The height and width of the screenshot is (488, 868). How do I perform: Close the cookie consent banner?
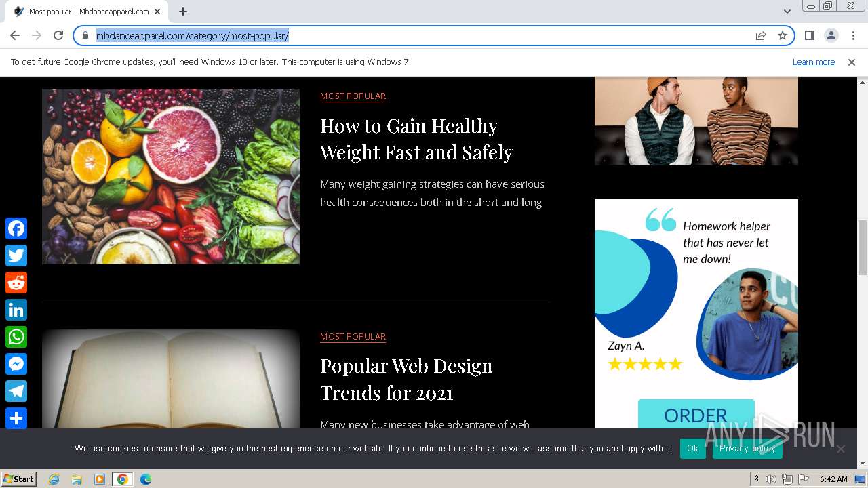pos(841,449)
